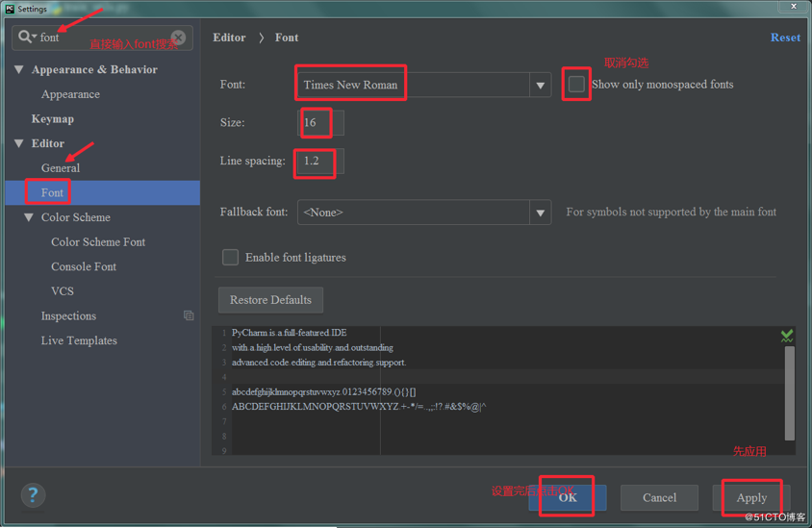Viewport: 812px width, 528px height.
Task: Collapse the Editor tree section
Action: tap(19, 143)
